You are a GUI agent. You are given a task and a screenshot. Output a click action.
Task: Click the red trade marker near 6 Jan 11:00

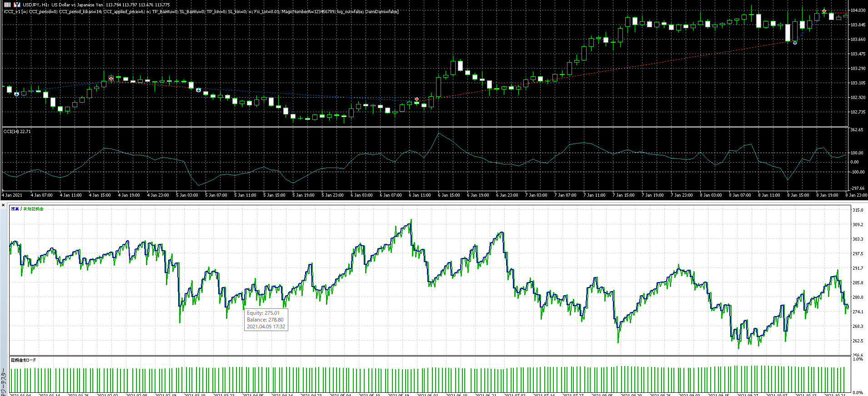[417, 99]
